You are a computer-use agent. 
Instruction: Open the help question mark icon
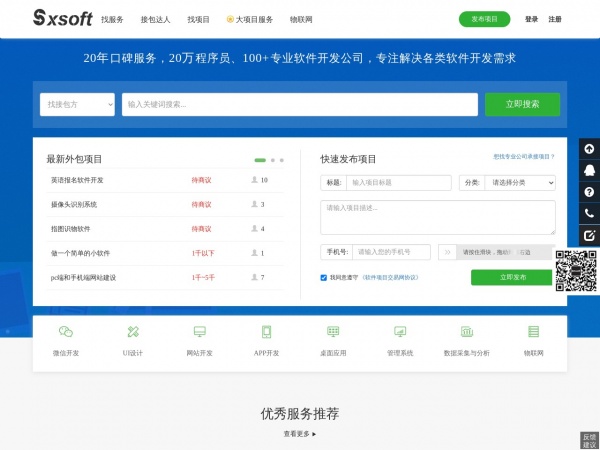pos(589,192)
